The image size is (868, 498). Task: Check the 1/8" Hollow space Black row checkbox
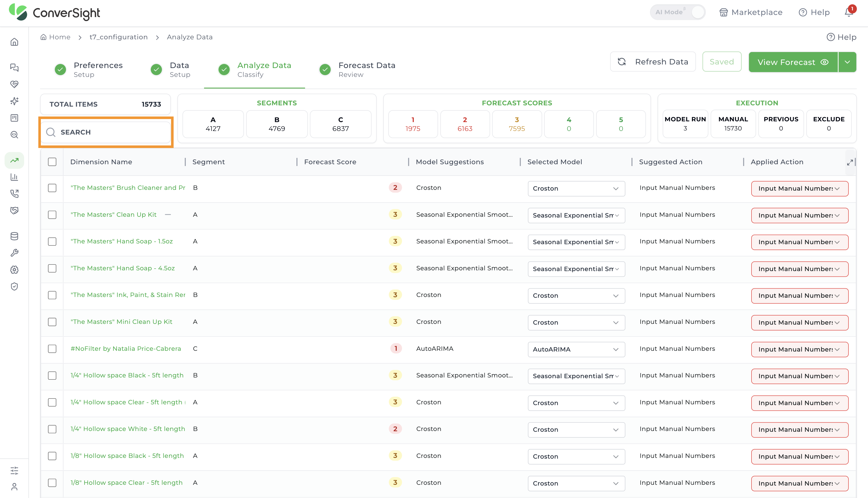[52, 456]
